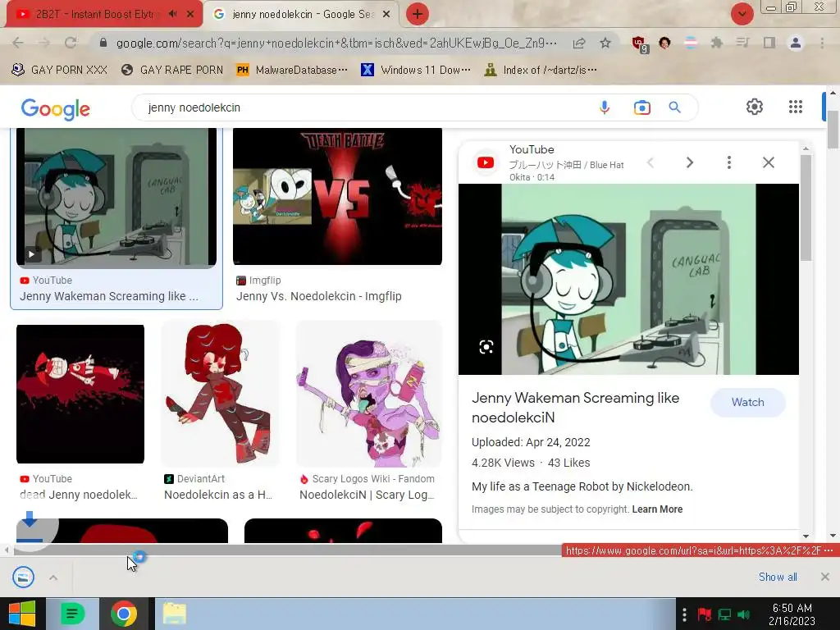Open the Death Battle Jenny Vs. Noedolekcin image

click(337, 197)
